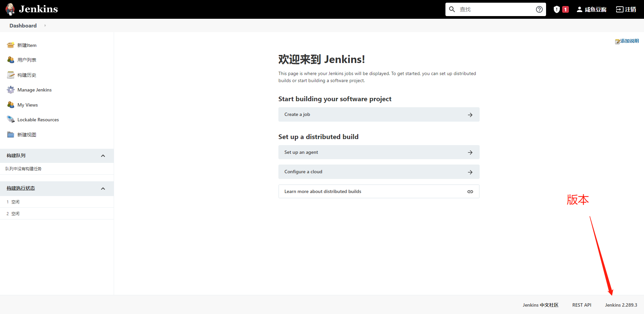Click the Jenkins 2.289.3 version link
This screenshot has width=644, height=314.
tap(621, 305)
